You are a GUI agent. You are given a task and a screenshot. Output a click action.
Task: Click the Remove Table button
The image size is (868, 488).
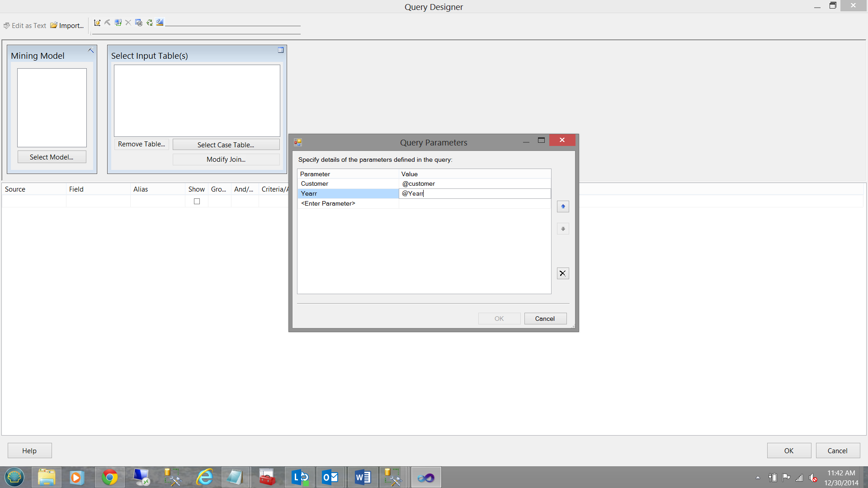[x=142, y=144]
